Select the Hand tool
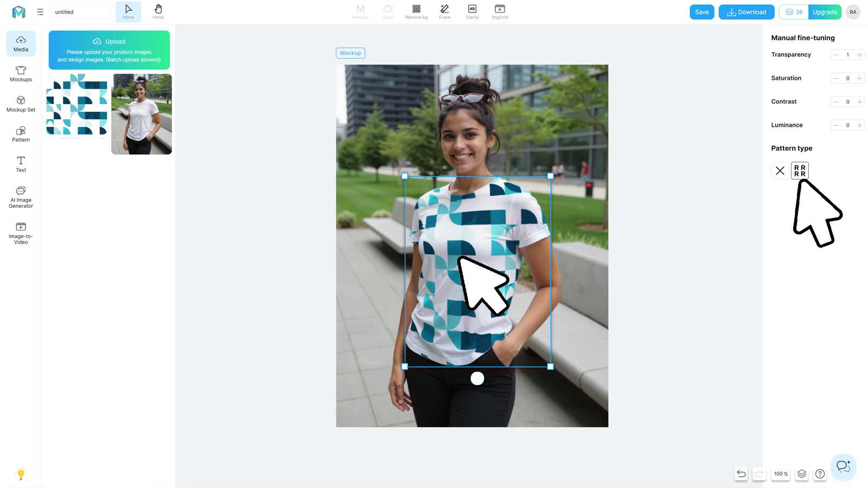This screenshot has width=868, height=488. [x=158, y=12]
